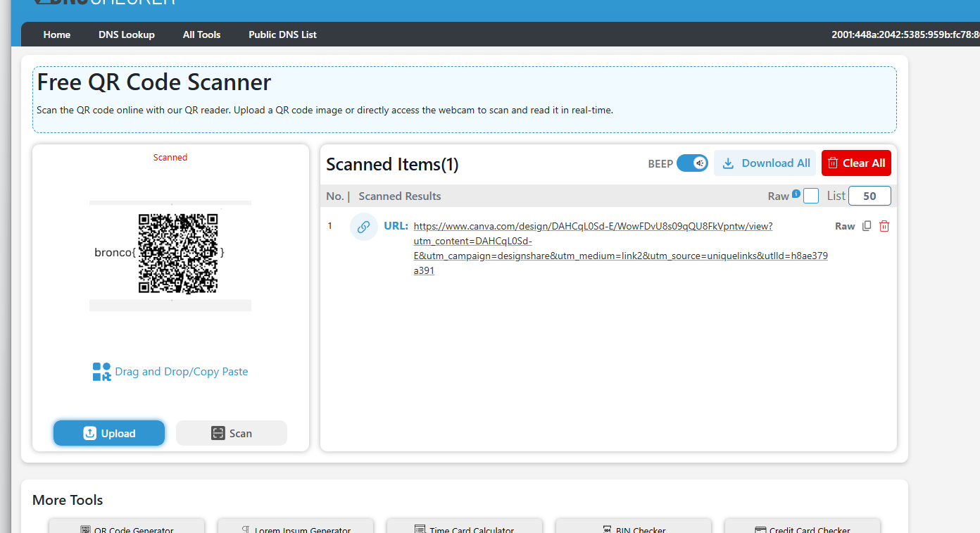Screen dimensions: 980x533
Task: Copy the scanned result with the copy icon
Action: [867, 226]
